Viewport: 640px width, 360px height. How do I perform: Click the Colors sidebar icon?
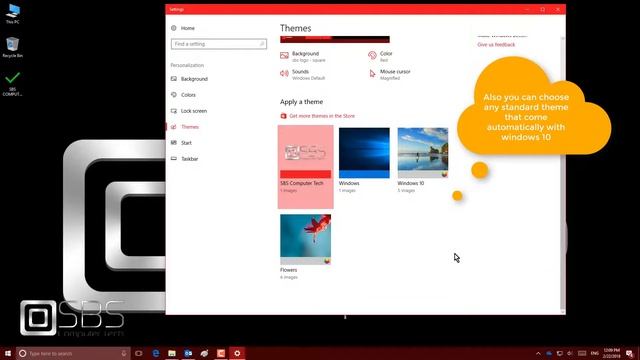[174, 95]
